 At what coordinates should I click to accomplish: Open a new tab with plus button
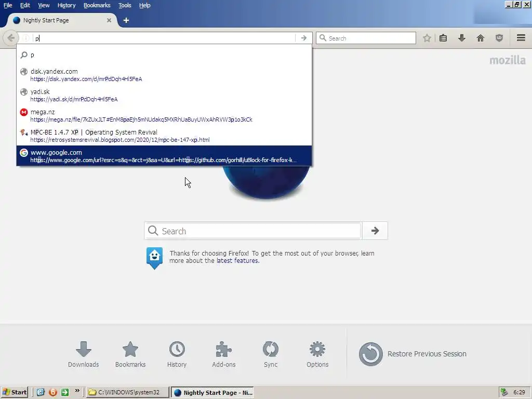126,20
